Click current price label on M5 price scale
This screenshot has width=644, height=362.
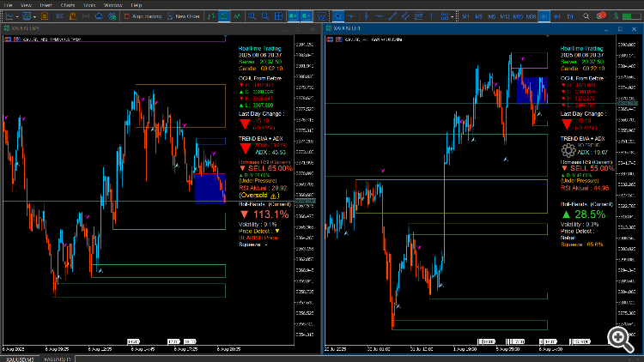306,201
